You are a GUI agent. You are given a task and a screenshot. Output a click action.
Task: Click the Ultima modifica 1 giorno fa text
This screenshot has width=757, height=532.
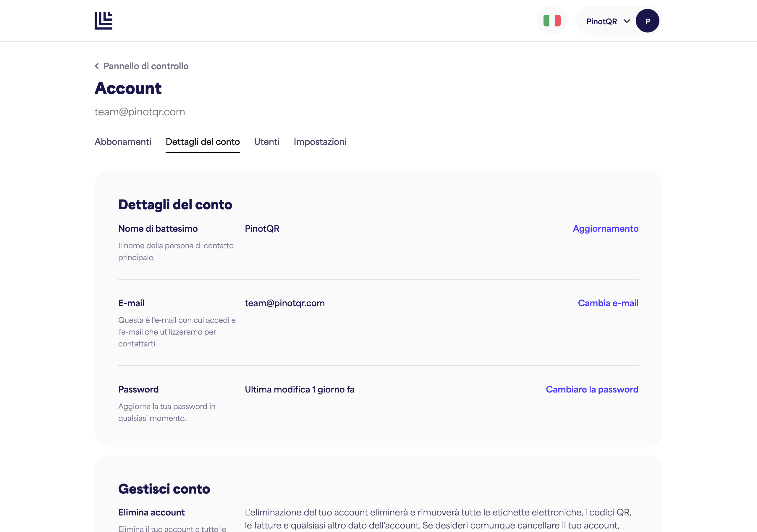click(299, 389)
